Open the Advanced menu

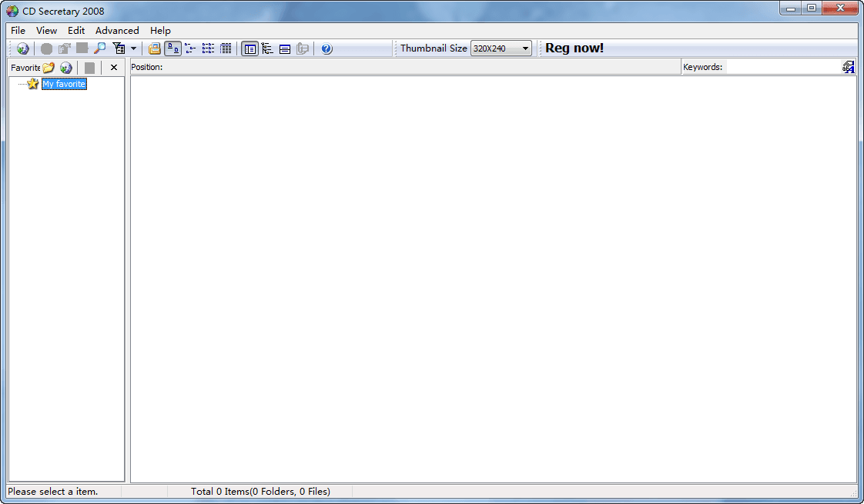pos(117,31)
